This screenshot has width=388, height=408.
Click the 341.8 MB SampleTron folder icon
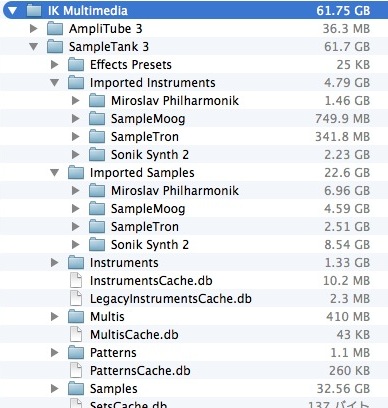[97, 137]
